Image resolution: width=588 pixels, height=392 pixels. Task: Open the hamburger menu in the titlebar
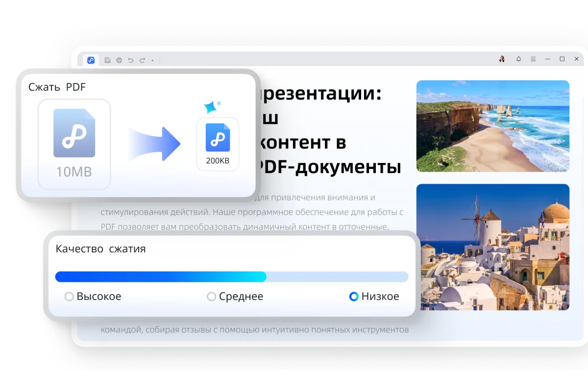(533, 59)
